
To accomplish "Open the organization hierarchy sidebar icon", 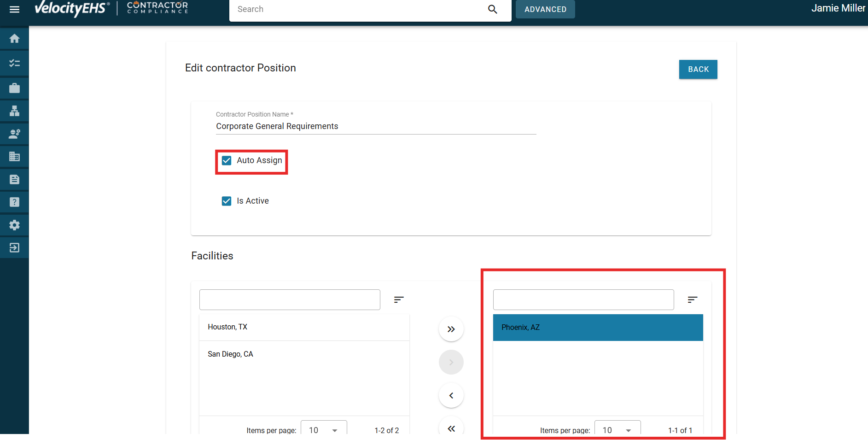I will 14,111.
